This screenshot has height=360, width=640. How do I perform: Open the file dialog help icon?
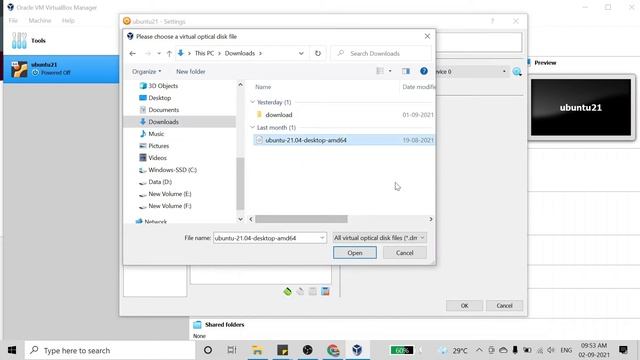pos(424,71)
